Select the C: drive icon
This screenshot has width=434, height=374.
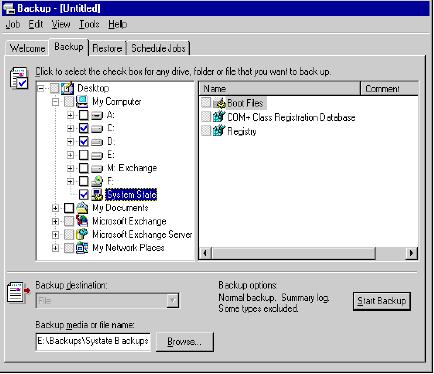point(97,128)
